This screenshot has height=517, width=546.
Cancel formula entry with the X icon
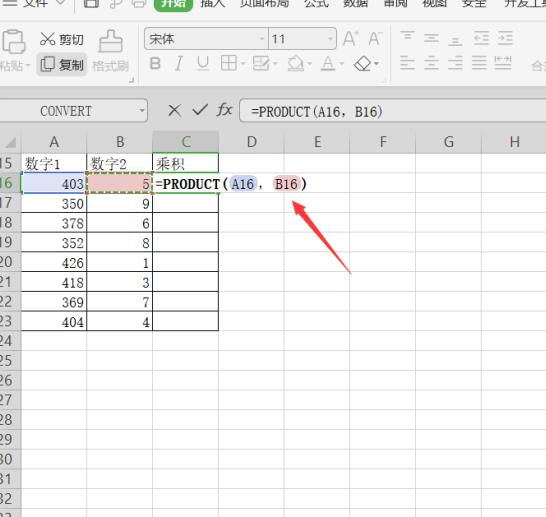174,111
